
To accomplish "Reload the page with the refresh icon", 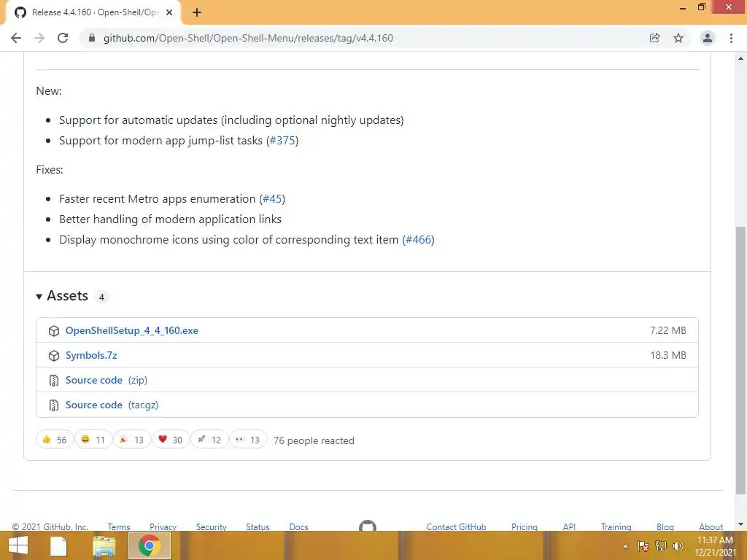I will point(63,38).
